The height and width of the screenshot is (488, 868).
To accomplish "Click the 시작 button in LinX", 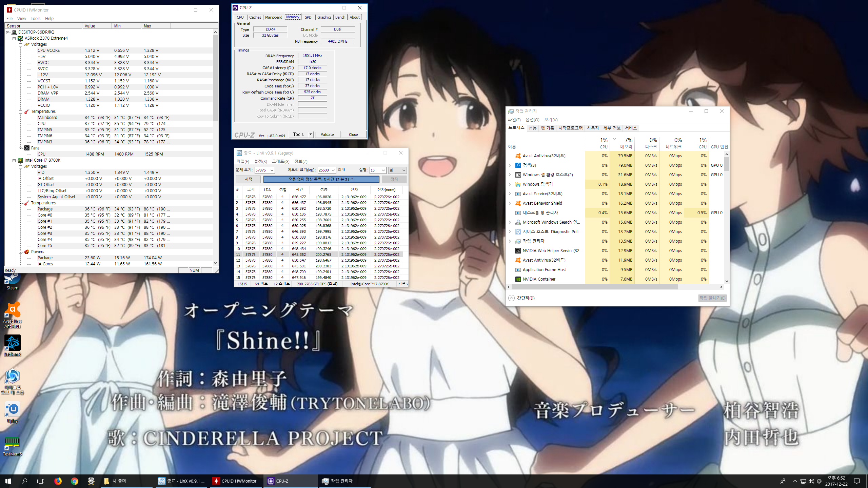I will click(x=249, y=179).
